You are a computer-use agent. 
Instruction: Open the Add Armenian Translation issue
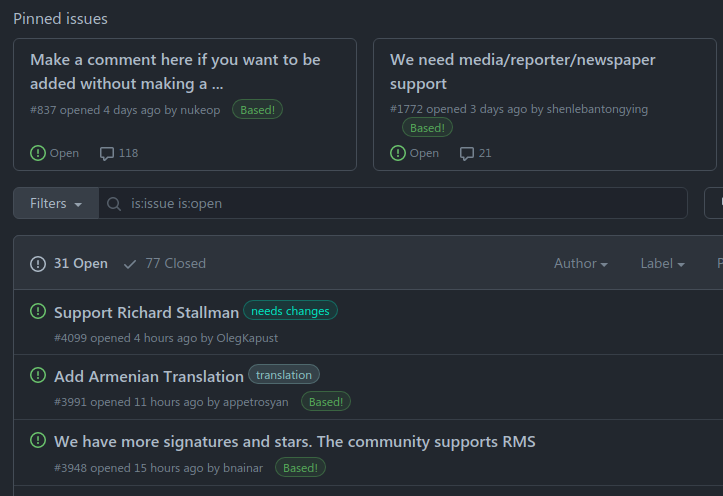coord(149,377)
